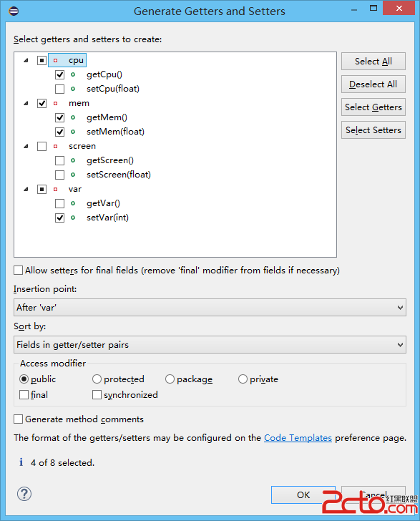Click the green method icon beside getMem()
Image resolution: width=420 pixels, height=521 pixels.
[73, 117]
